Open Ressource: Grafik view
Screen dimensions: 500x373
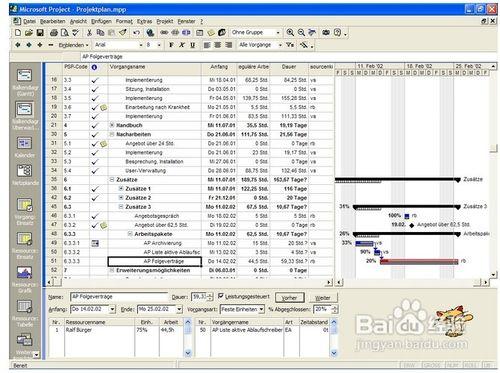[x=25, y=279]
